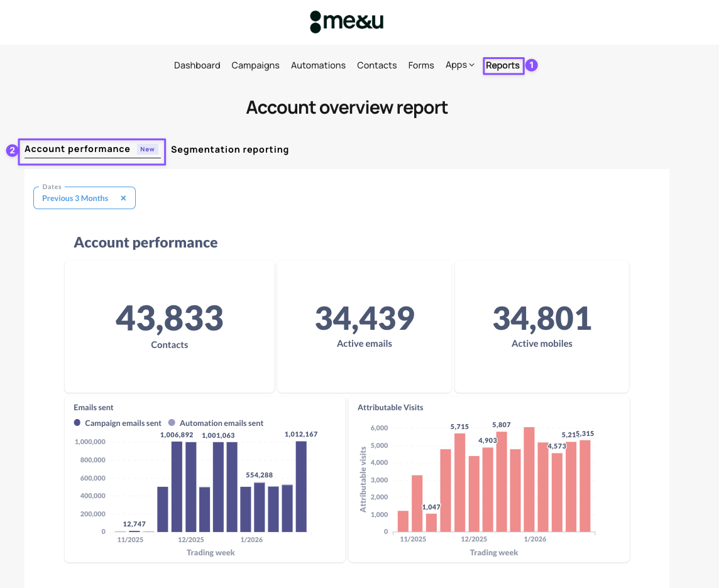Select the Reports menu item

point(503,65)
